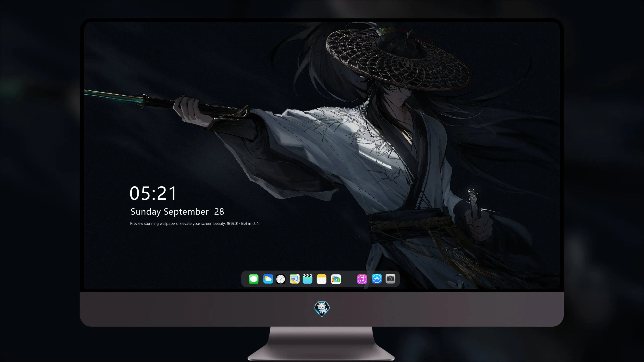Open the green Messages app in the dock
644x362 pixels.
254,279
